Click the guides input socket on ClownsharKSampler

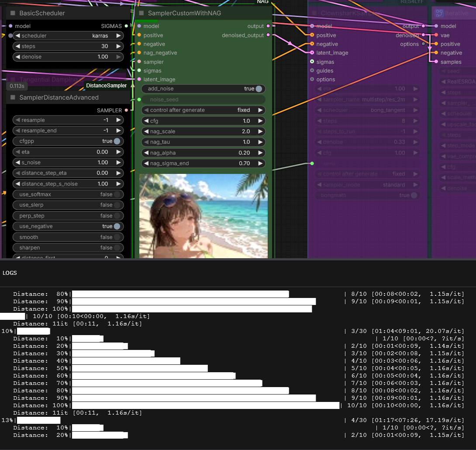(x=312, y=71)
